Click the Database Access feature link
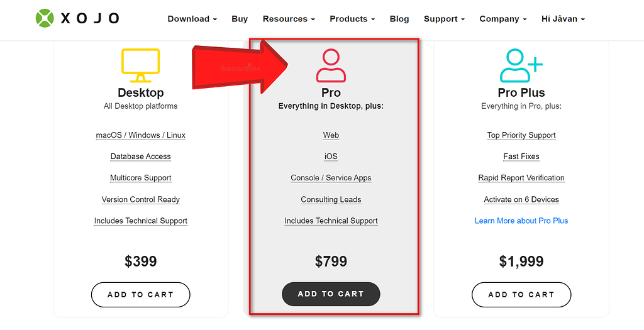Screen dimensions: 644x330 pyautogui.click(x=140, y=157)
